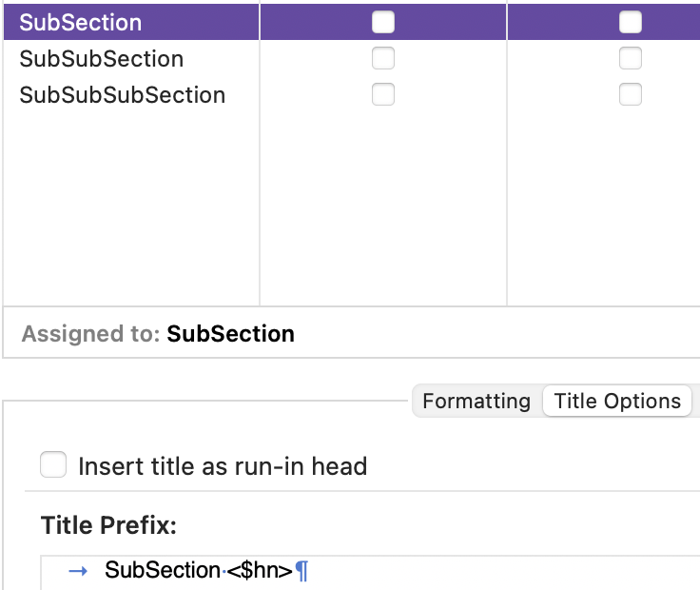Enable Insert title as run-in head
The height and width of the screenshot is (590, 700).
[x=53, y=464]
